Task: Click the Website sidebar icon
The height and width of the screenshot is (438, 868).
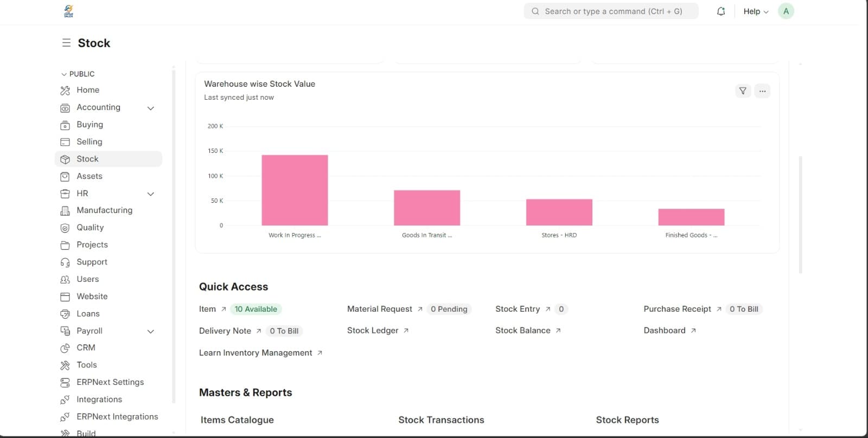Action: [65, 297]
